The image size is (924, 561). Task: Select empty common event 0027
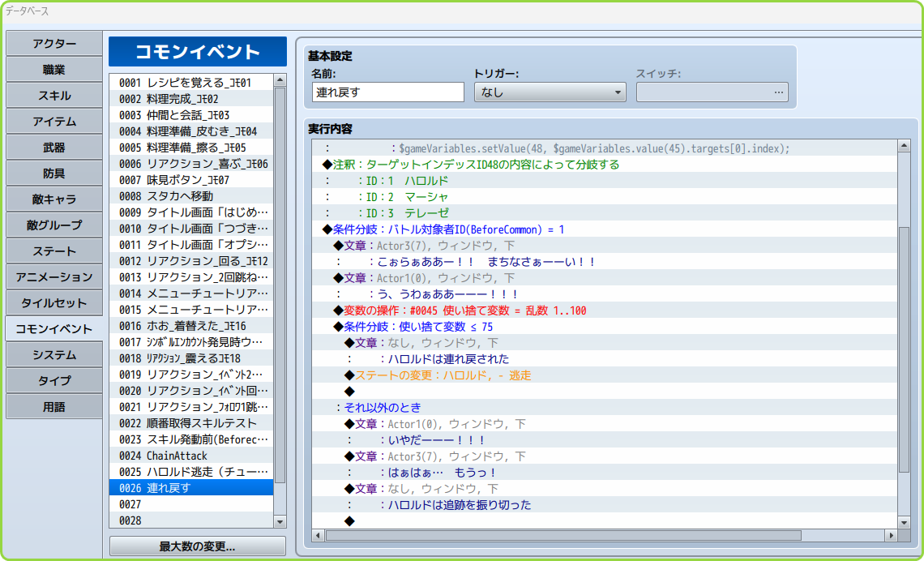coord(191,504)
